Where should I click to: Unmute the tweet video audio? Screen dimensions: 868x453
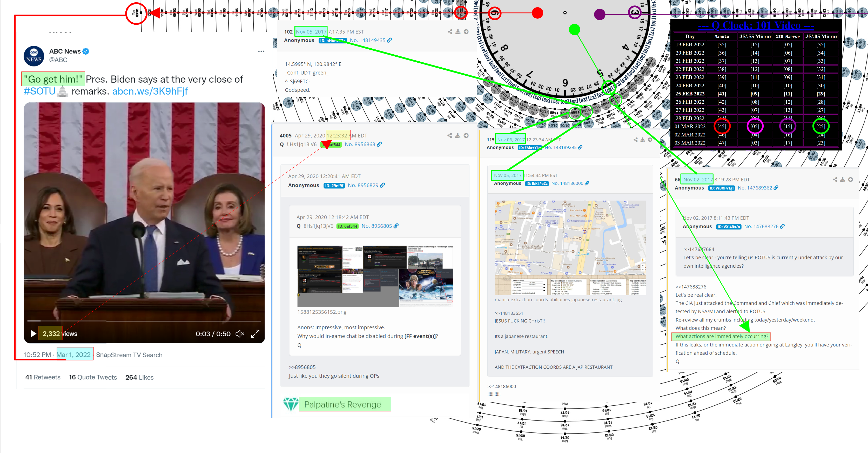(240, 334)
